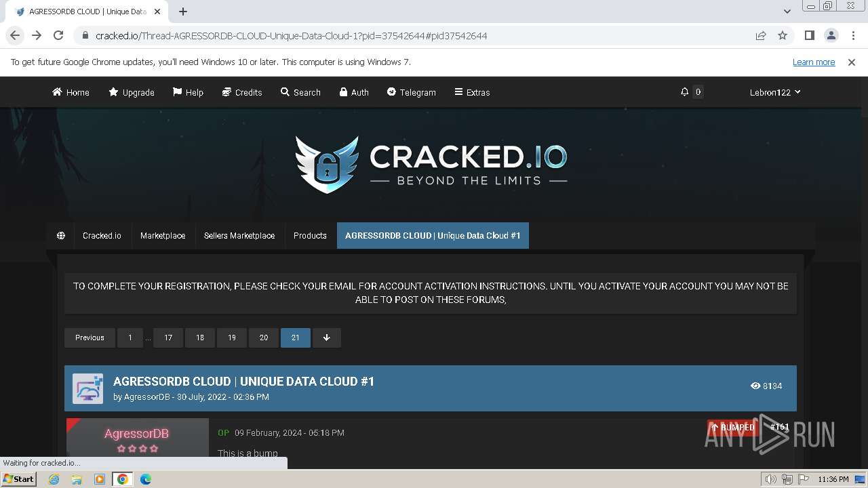The height and width of the screenshot is (488, 868).
Task: Open the Products breadcrumb
Action: click(310, 235)
